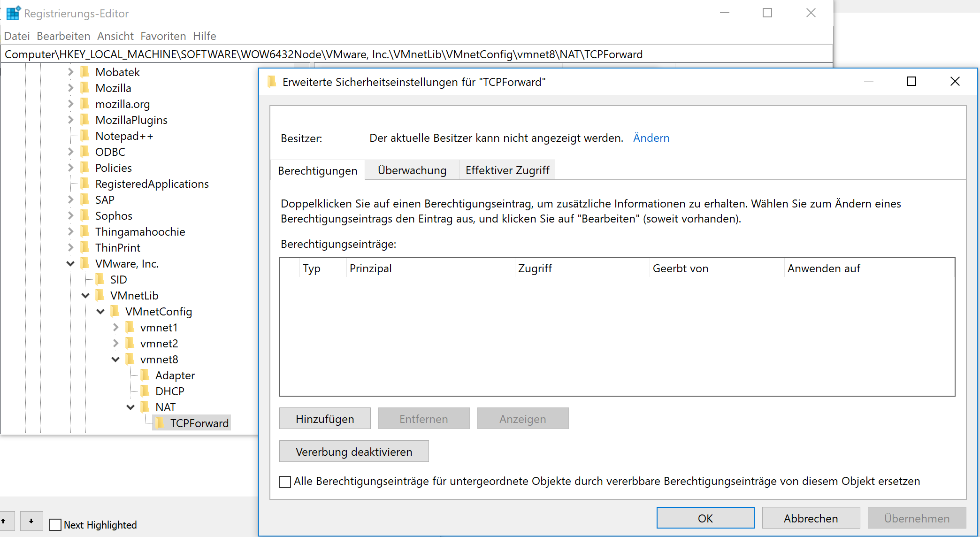
Task: Expand the vmnet1 tree node
Action: coord(115,328)
